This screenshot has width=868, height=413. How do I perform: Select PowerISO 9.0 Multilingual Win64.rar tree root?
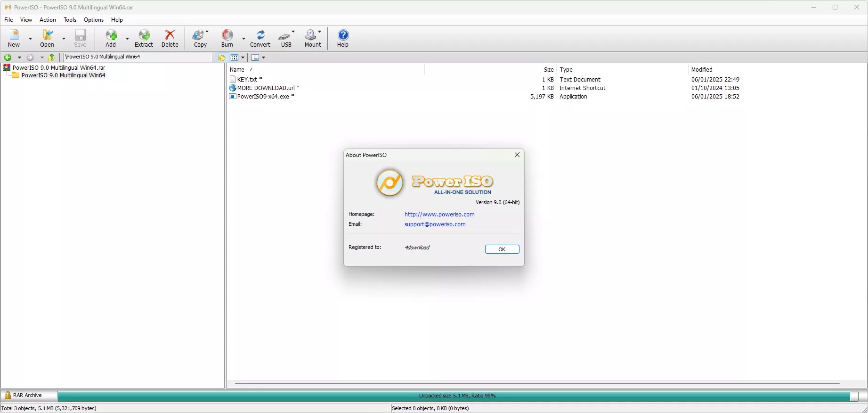59,68
